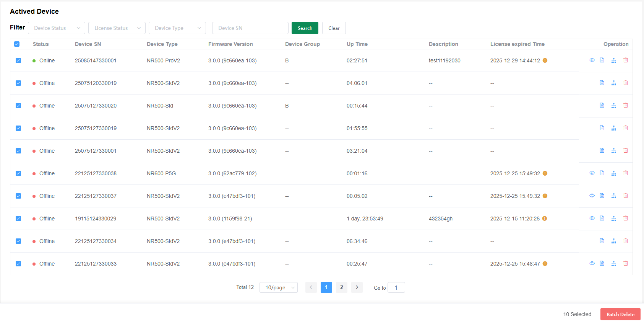Click the trash icon for device 19115124330029
Viewport: 644px width, 323px height.
[626, 218]
